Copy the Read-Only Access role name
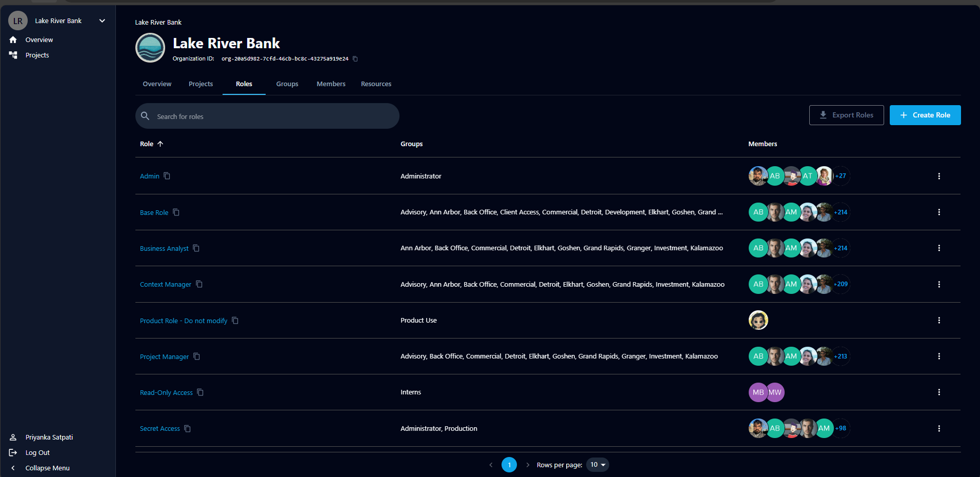The height and width of the screenshot is (477, 980). (x=201, y=392)
